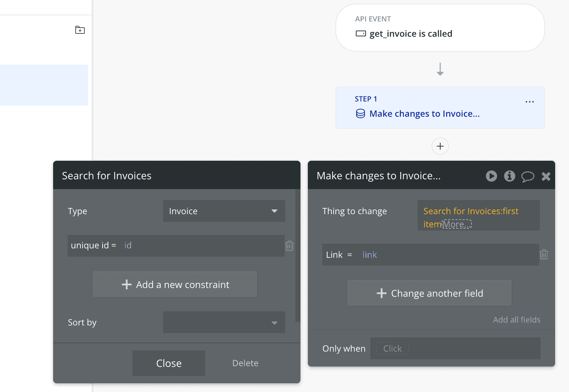
Task: Click the Add all fields link
Action: [x=516, y=320]
